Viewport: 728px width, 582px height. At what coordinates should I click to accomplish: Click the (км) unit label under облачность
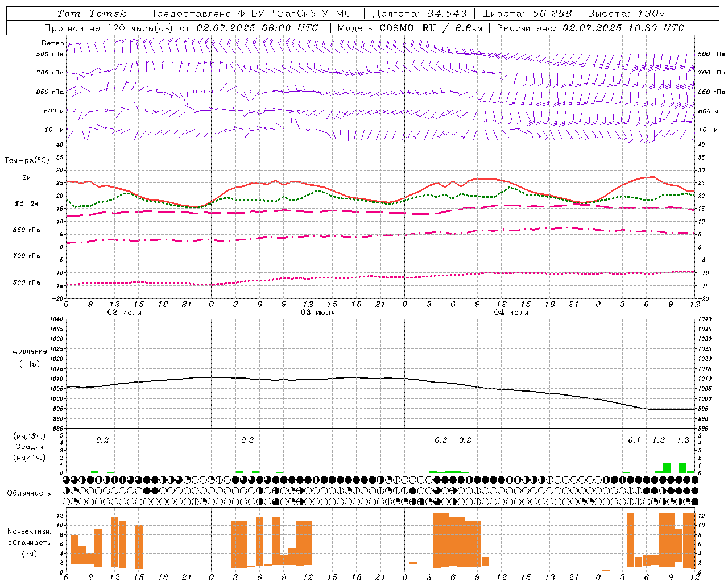30,554
